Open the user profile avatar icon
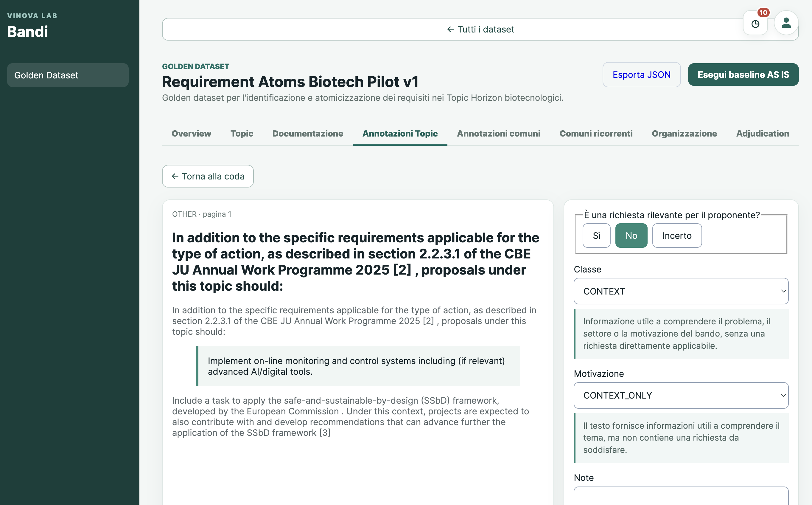This screenshot has height=505, width=812. tap(786, 23)
